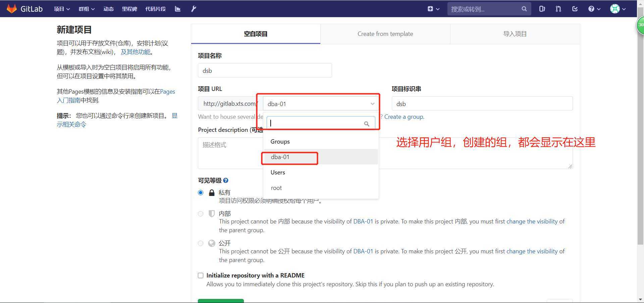Select the 内部 visibility radio button
Screen dimensions: 644x303
pos(201,214)
